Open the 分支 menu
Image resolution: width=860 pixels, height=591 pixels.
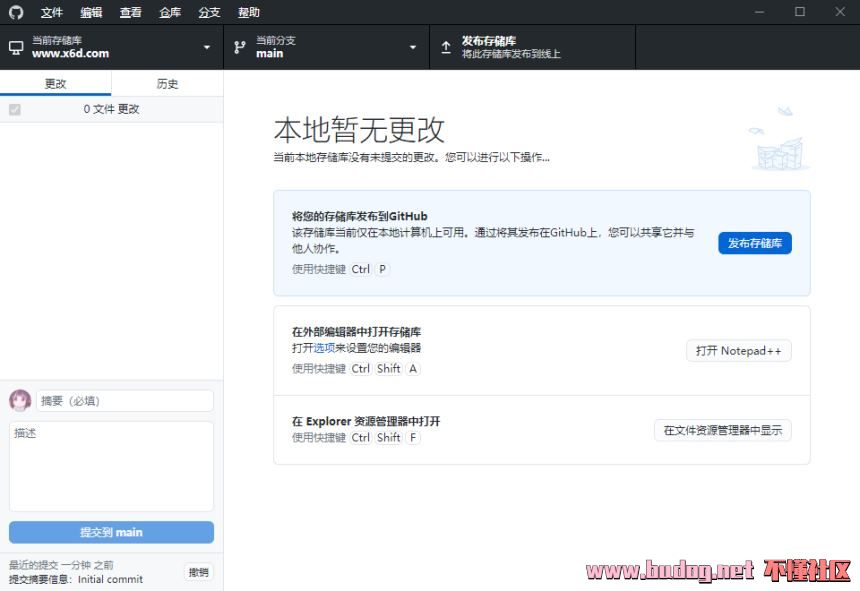[x=209, y=12]
